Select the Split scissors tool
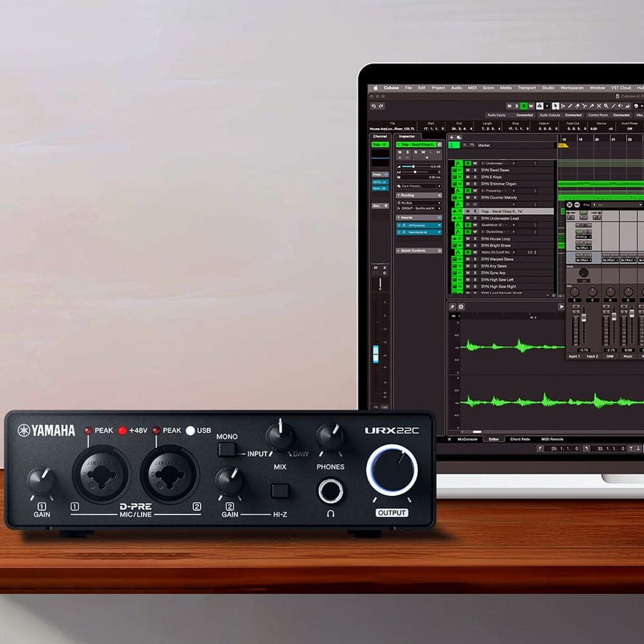The height and width of the screenshot is (644, 644). pos(585,106)
